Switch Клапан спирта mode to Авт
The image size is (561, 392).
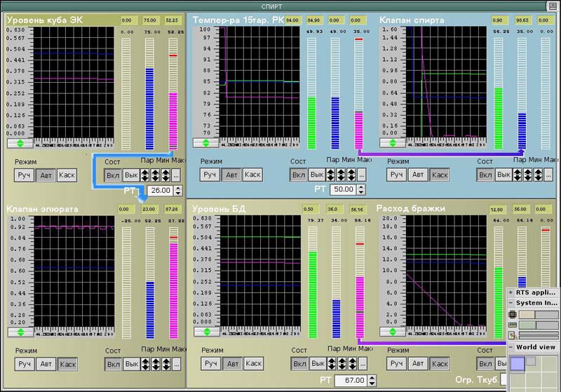click(x=418, y=175)
